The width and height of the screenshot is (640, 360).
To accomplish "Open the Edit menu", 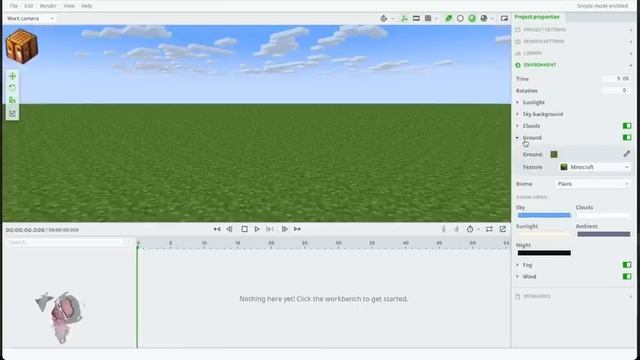I will coord(29,6).
